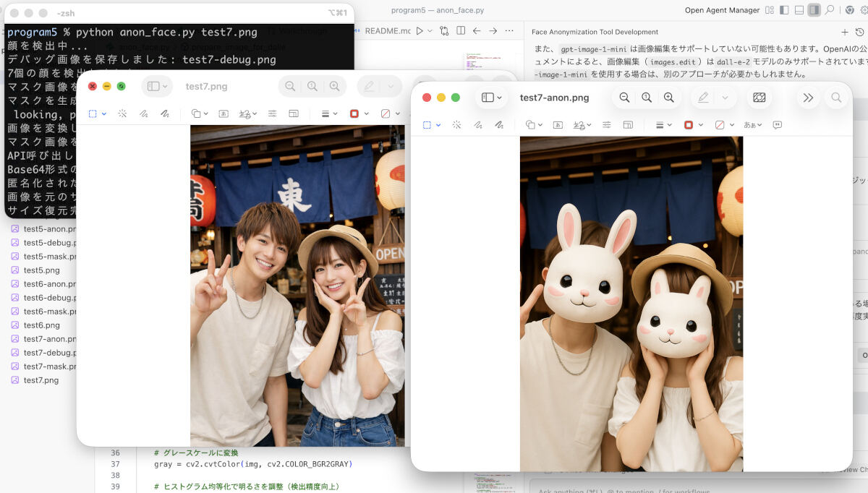This screenshot has height=493, width=868.
Task: Choose the Sketch tool in test7.png toolbar
Action: coord(144,113)
